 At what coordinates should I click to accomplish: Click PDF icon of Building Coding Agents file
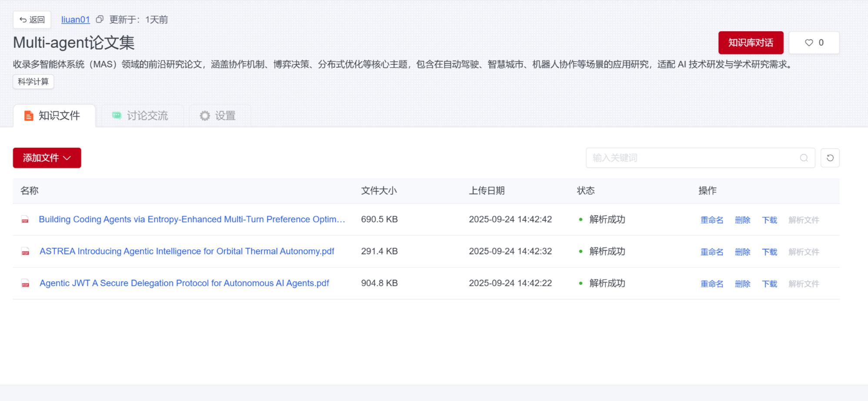point(25,220)
